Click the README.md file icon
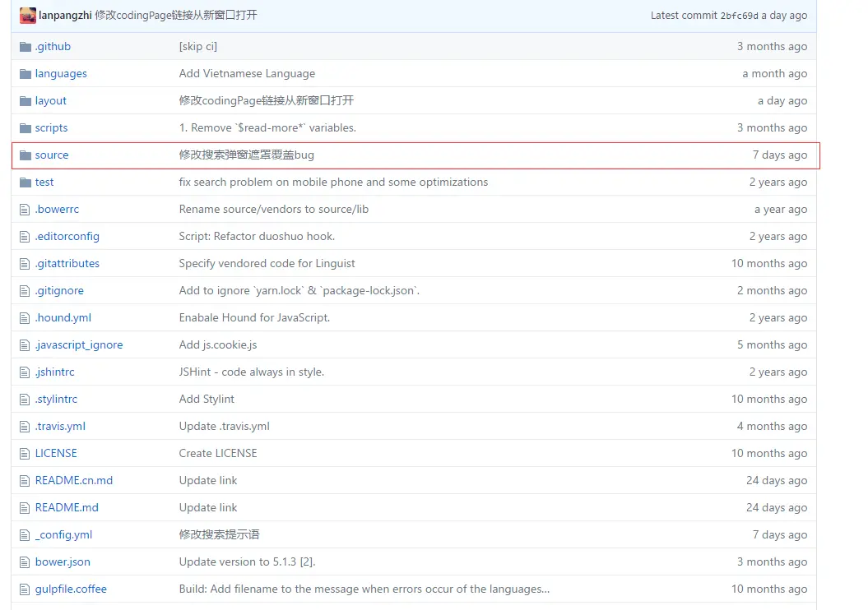The image size is (868, 610). (x=25, y=507)
